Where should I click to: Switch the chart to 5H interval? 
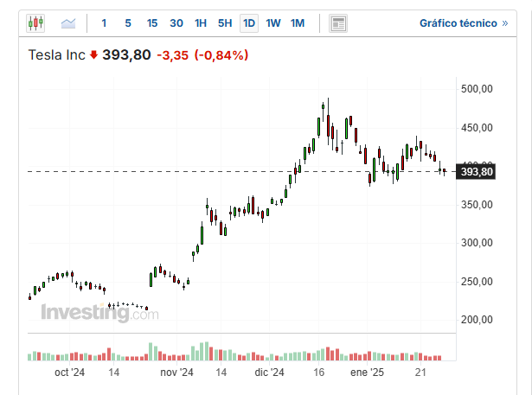tap(225, 22)
